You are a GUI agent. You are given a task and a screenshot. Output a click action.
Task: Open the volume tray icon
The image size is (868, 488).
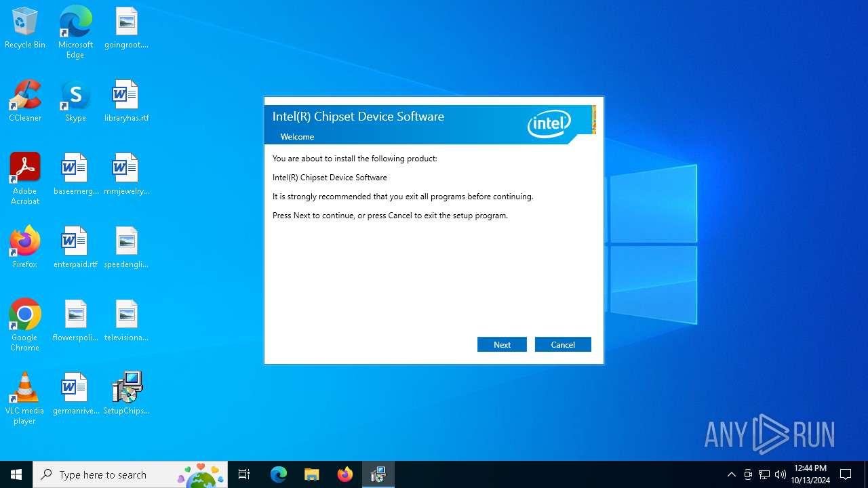[x=781, y=474]
